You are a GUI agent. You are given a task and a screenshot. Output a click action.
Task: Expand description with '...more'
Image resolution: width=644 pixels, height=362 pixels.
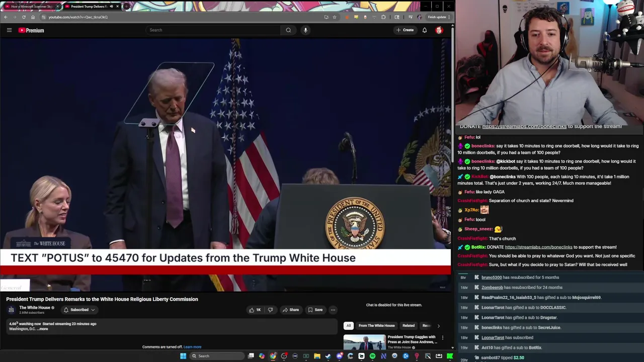[x=43, y=329]
